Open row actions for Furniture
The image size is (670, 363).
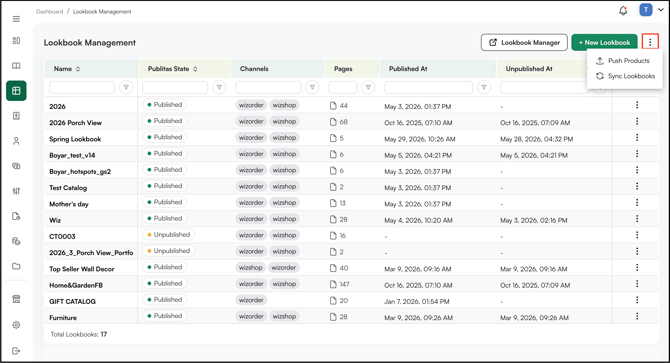(x=637, y=316)
